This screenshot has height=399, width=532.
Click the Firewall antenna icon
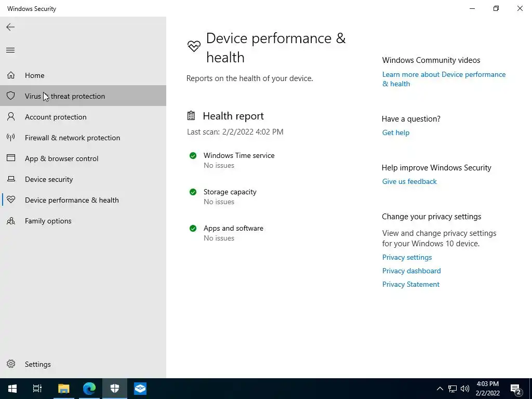coord(11,137)
